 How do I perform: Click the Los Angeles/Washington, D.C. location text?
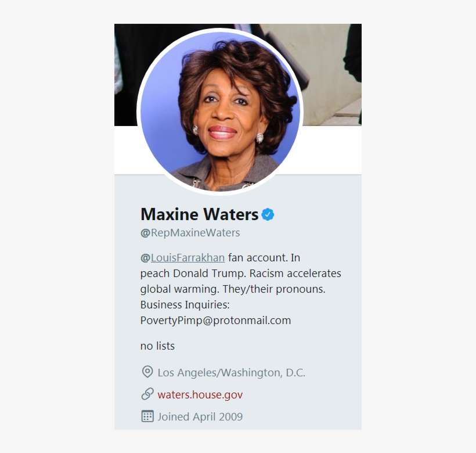click(x=231, y=372)
